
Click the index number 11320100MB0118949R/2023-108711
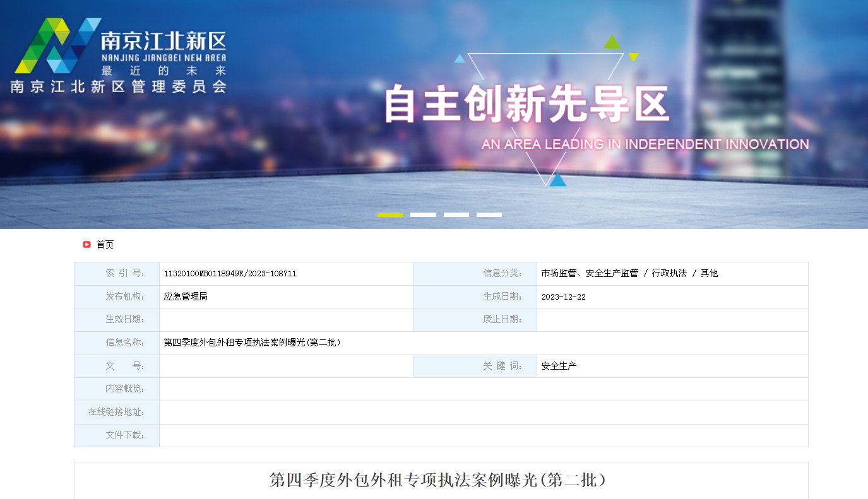pos(230,274)
